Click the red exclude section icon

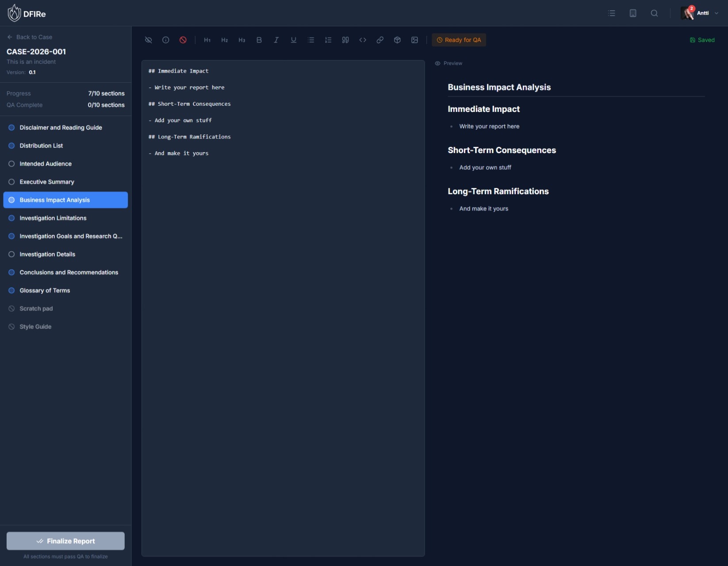(x=183, y=40)
